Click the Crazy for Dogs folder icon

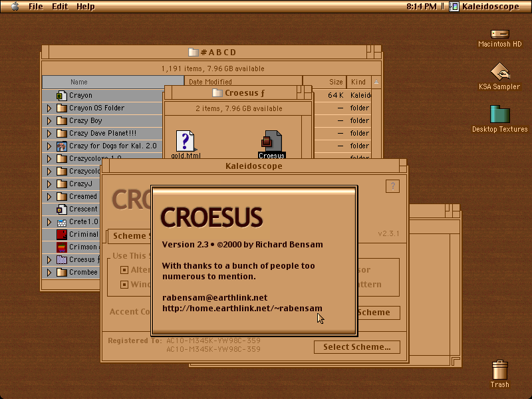61,146
